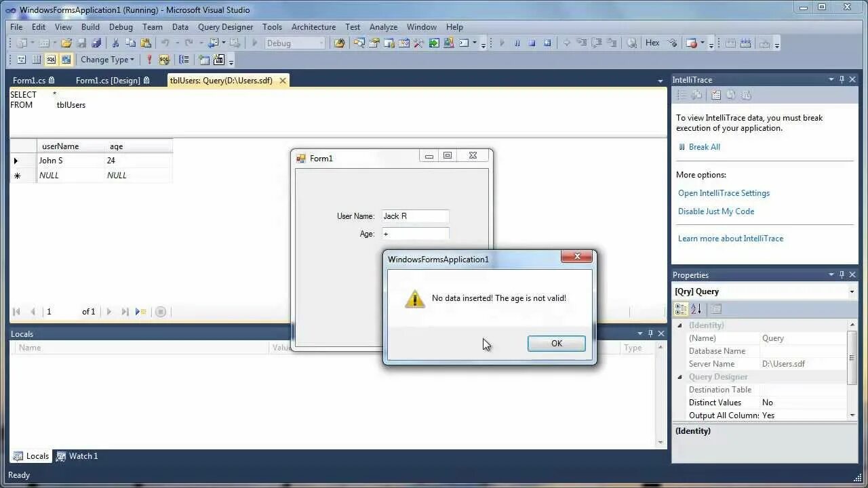Click the Step Over debug icon
The height and width of the screenshot is (488, 868).
pyautogui.click(x=597, y=43)
